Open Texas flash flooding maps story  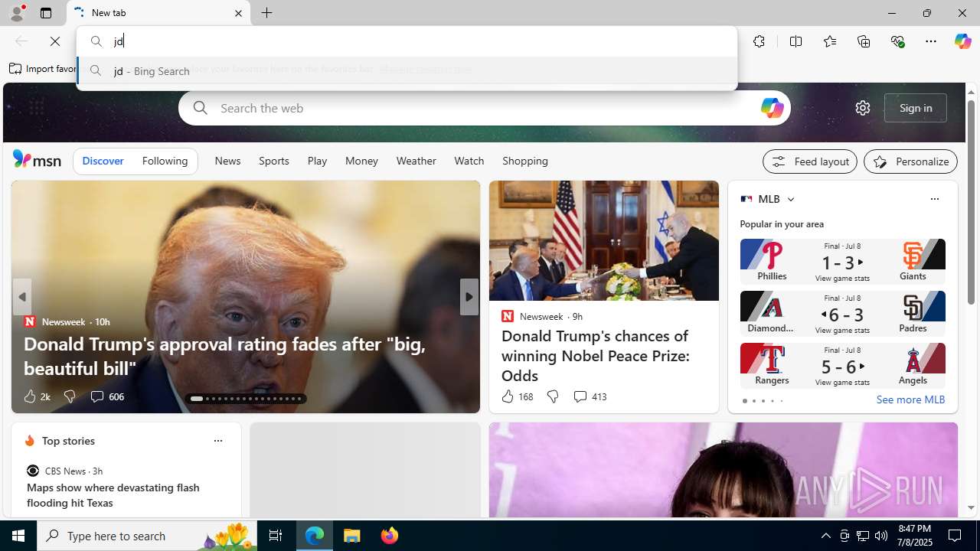113,495
